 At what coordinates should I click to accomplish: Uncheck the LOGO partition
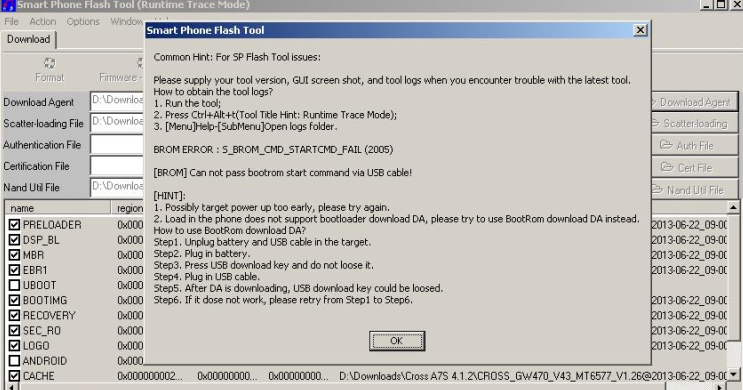(14, 346)
